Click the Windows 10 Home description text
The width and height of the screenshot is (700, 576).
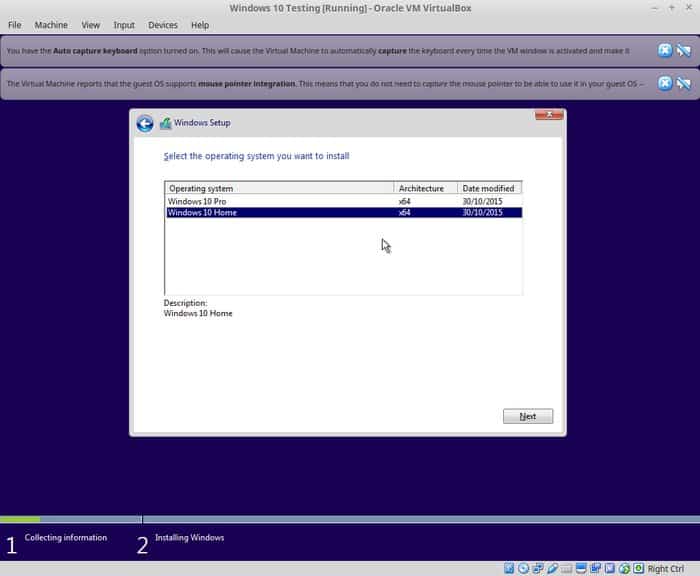click(x=198, y=313)
